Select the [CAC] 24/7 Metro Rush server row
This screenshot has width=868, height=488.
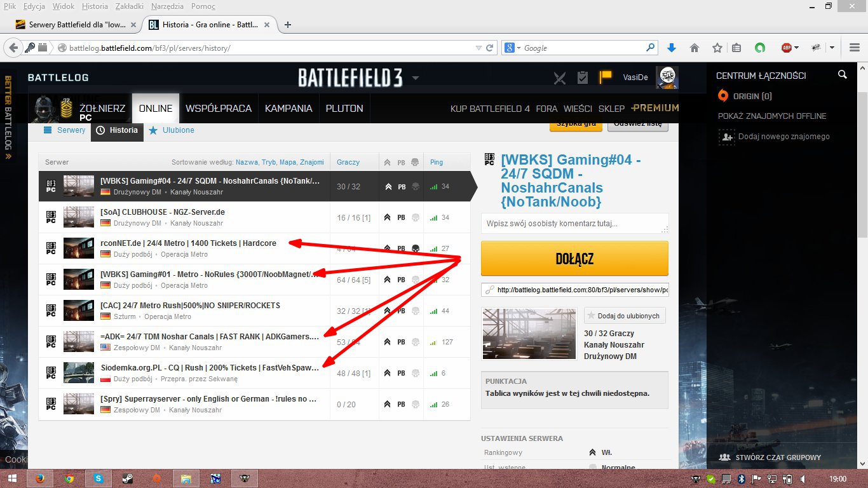[254, 311]
